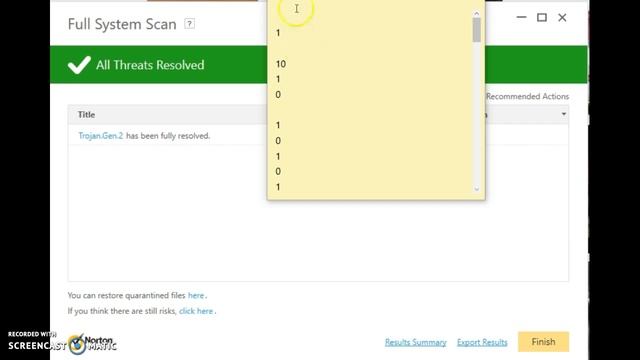
Task: Click the Finish button
Action: (x=543, y=342)
